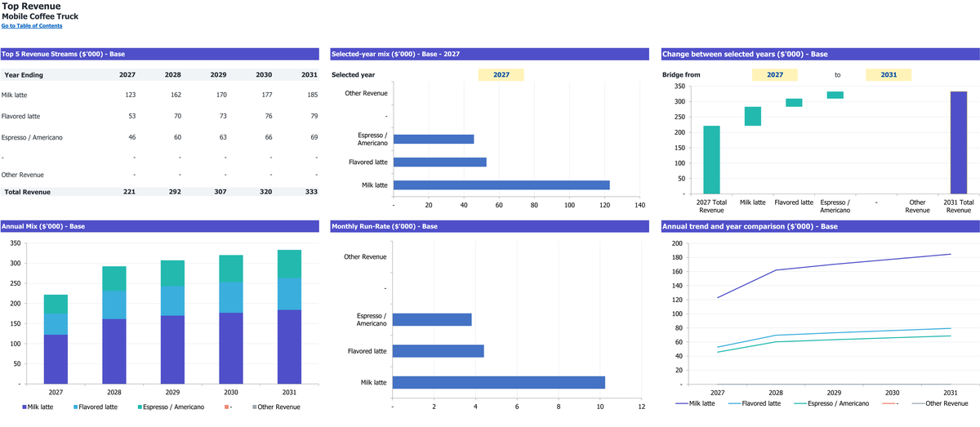Click the Annual trend and year comparison header
The image size is (980, 427).
[819, 225]
